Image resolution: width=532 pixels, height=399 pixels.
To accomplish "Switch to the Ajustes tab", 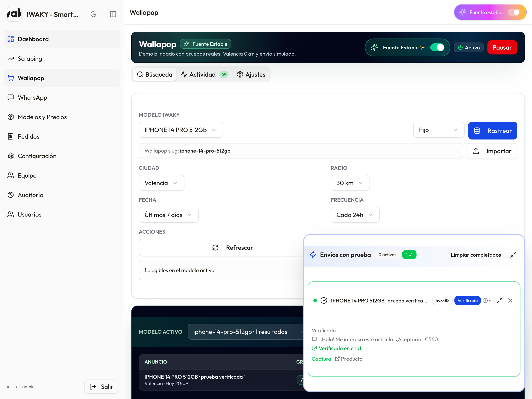I will (251, 74).
